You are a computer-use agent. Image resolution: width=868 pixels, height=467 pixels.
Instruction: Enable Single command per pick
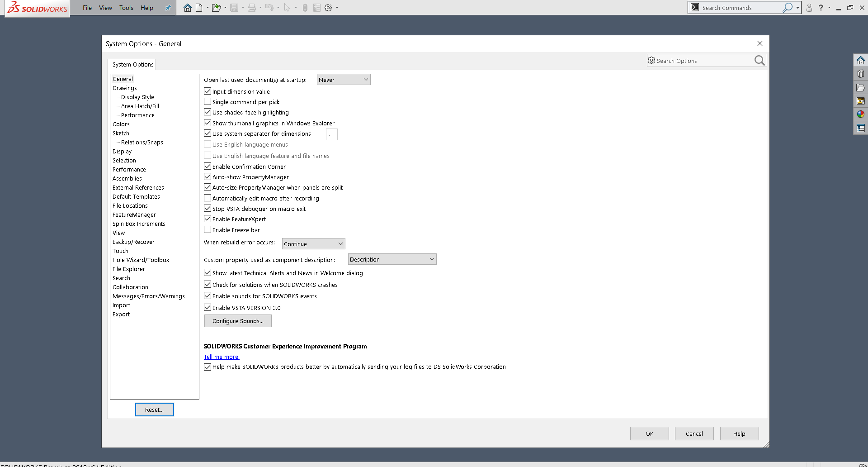208,102
